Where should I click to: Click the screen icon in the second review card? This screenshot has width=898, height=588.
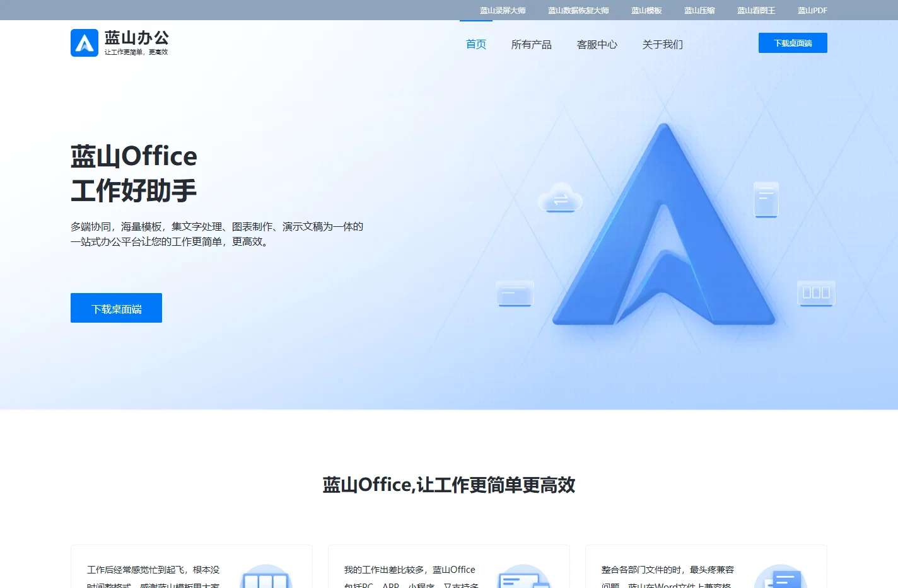tap(523, 577)
